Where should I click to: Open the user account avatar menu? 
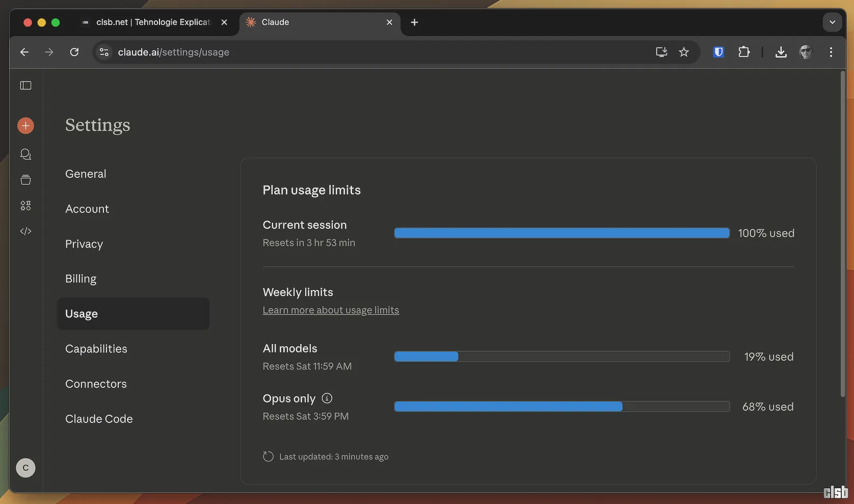(25, 468)
